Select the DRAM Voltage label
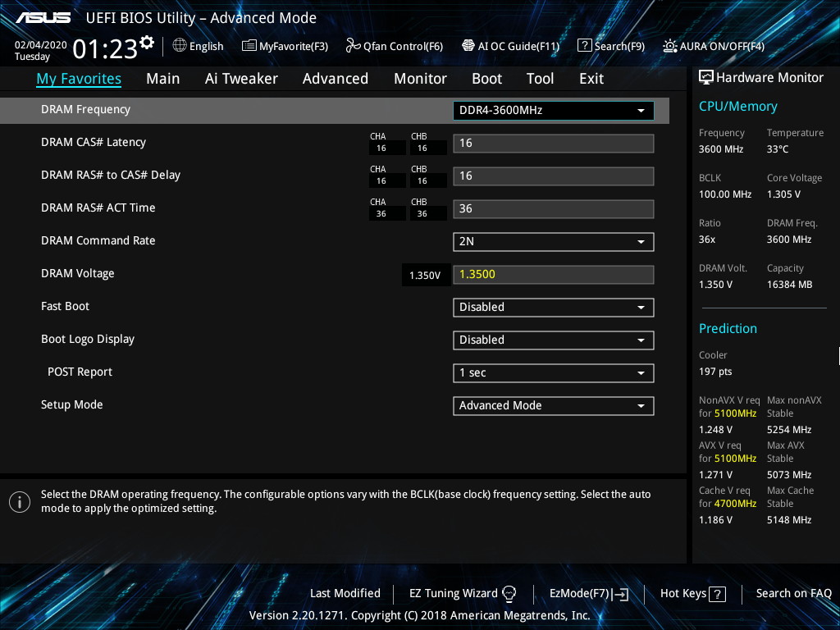This screenshot has width=840, height=630. [78, 274]
